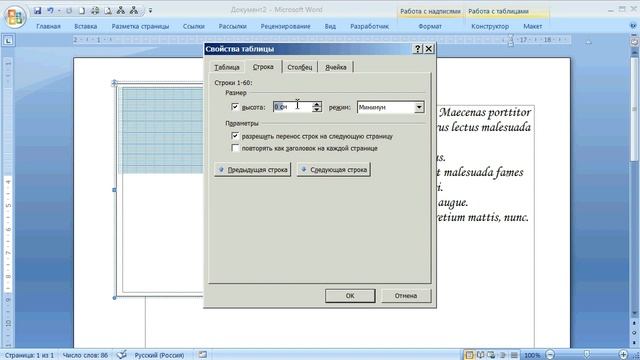Click the Print Preview icon in Quick Access Toolbar

108,11
